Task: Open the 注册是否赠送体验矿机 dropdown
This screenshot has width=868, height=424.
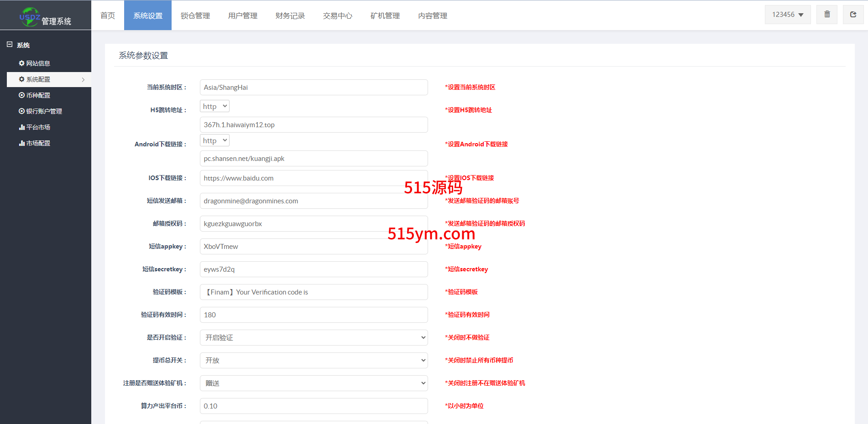Action: (x=314, y=383)
